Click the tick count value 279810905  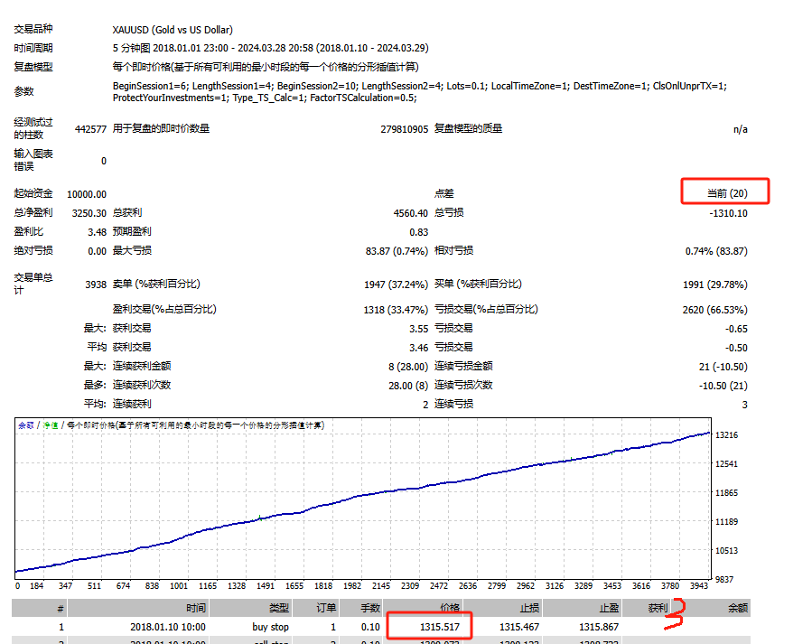404,129
